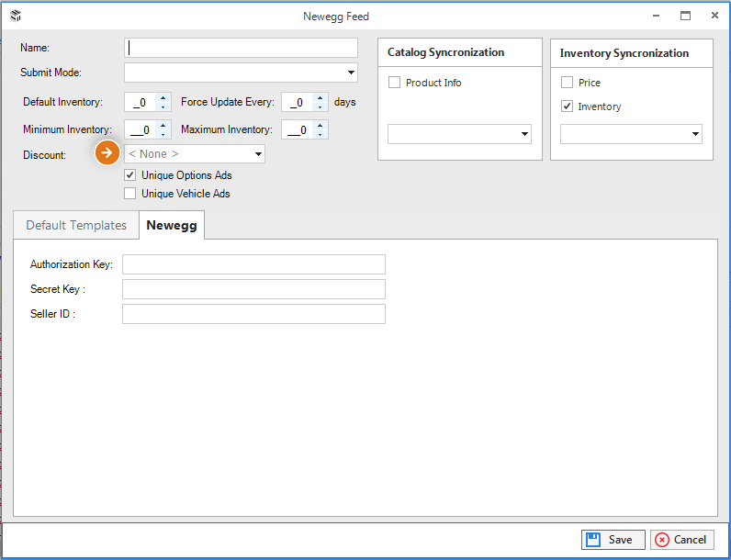Check the Product Info checkbox

point(394,83)
